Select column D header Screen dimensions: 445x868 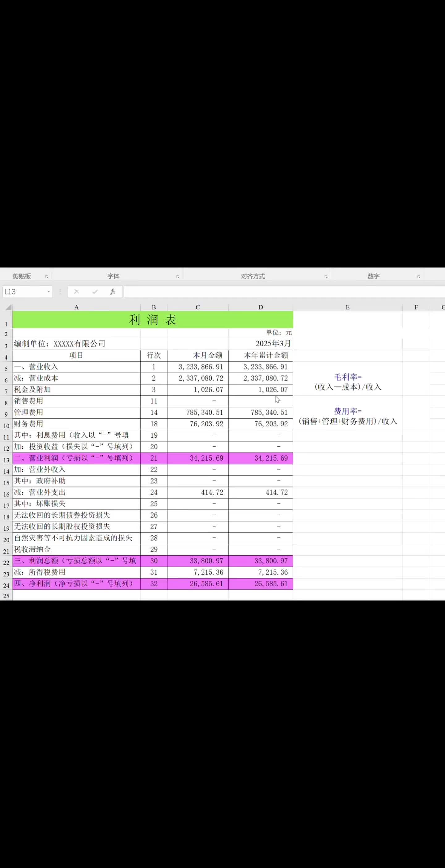coord(261,307)
